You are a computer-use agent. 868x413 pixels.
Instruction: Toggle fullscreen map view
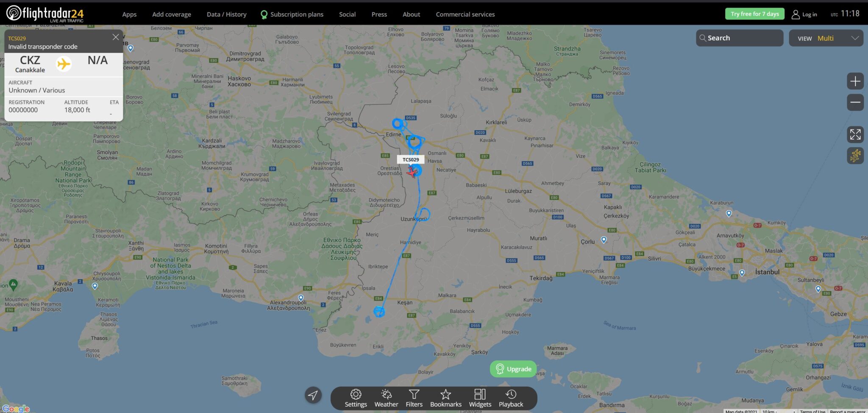click(855, 135)
